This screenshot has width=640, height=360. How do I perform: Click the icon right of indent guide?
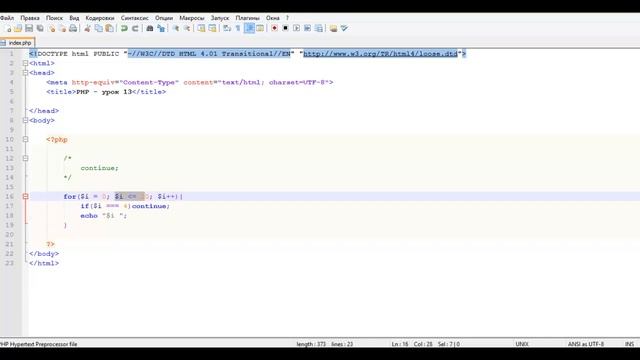point(260,29)
